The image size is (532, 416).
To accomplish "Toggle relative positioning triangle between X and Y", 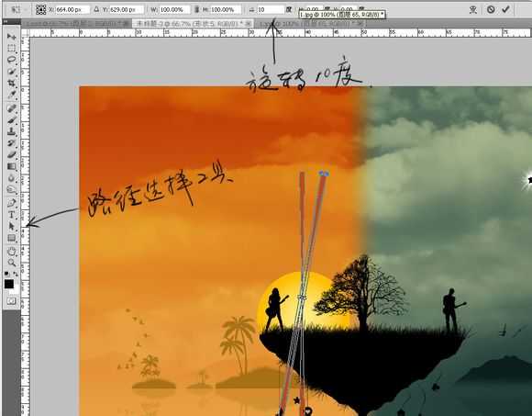I will (x=96, y=10).
